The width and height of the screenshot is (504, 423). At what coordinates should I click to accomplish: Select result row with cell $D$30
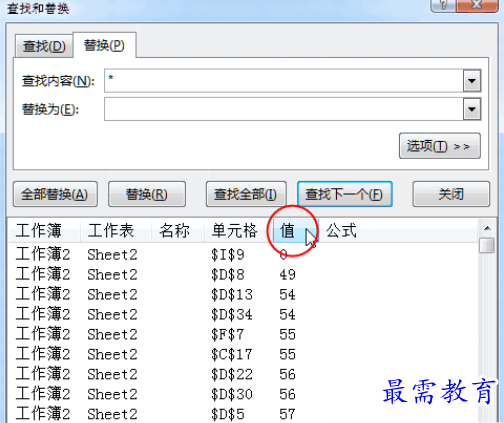coord(243,394)
